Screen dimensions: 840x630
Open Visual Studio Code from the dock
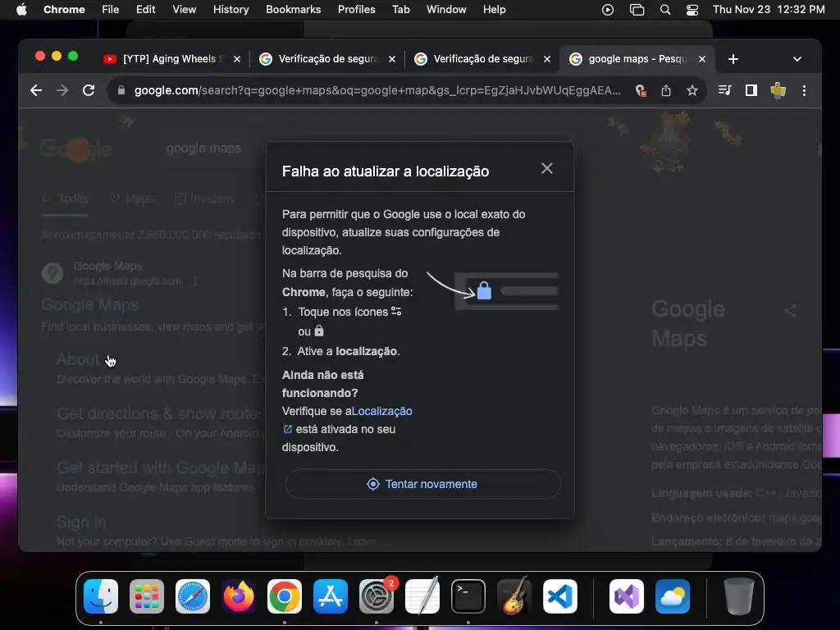click(x=559, y=596)
